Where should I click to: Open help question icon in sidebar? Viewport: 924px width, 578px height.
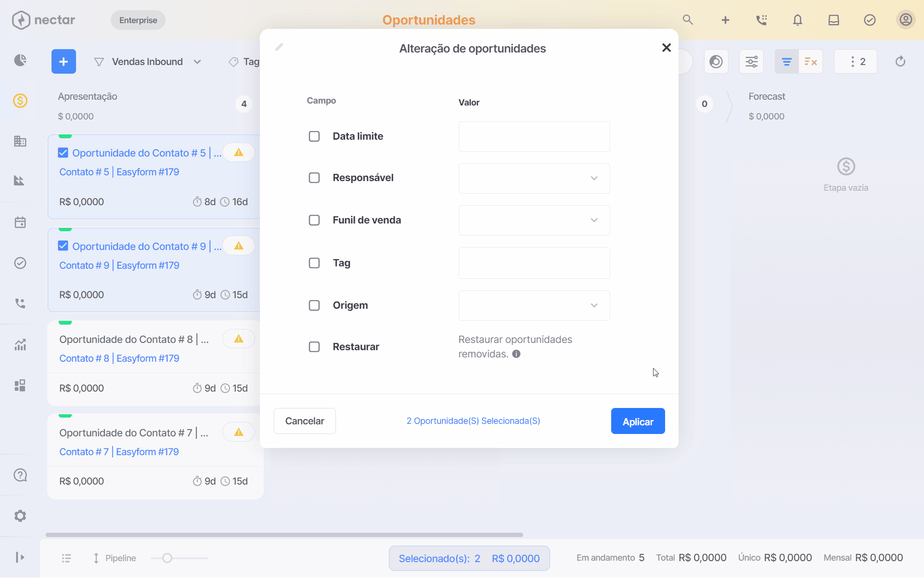tap(20, 475)
